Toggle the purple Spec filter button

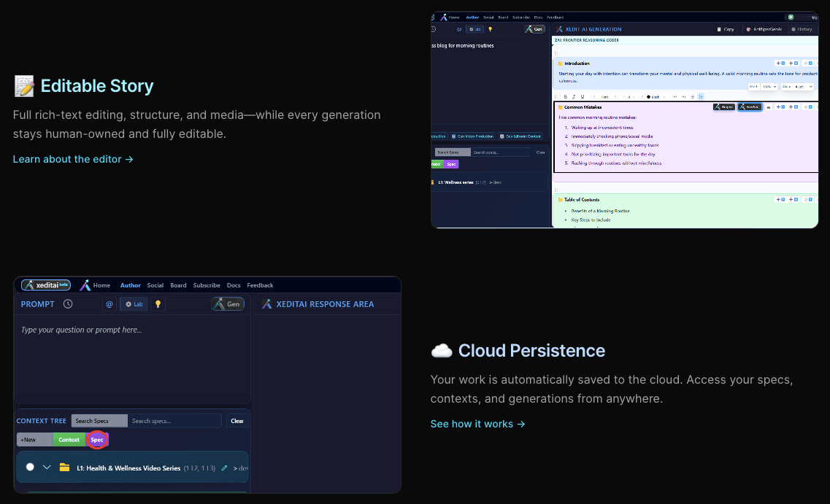point(97,440)
